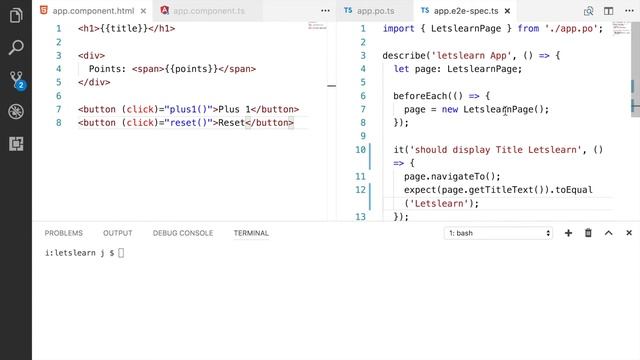Switch to app.e2e-spec.ts tab
The image size is (640, 360).
click(x=466, y=11)
